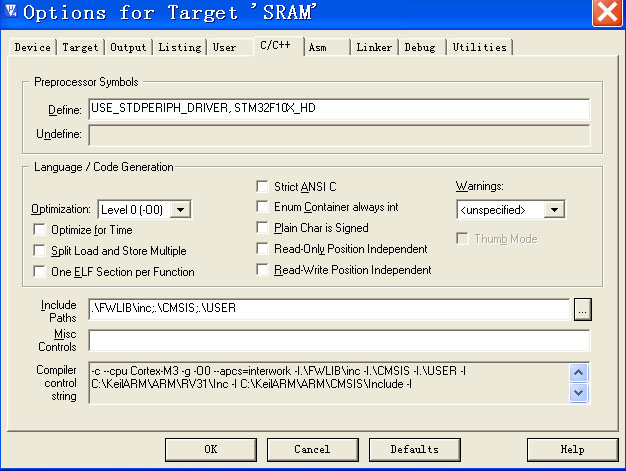Toggle Read-Only Position Independent checkbox
This screenshot has width=626, height=471.
pos(263,248)
